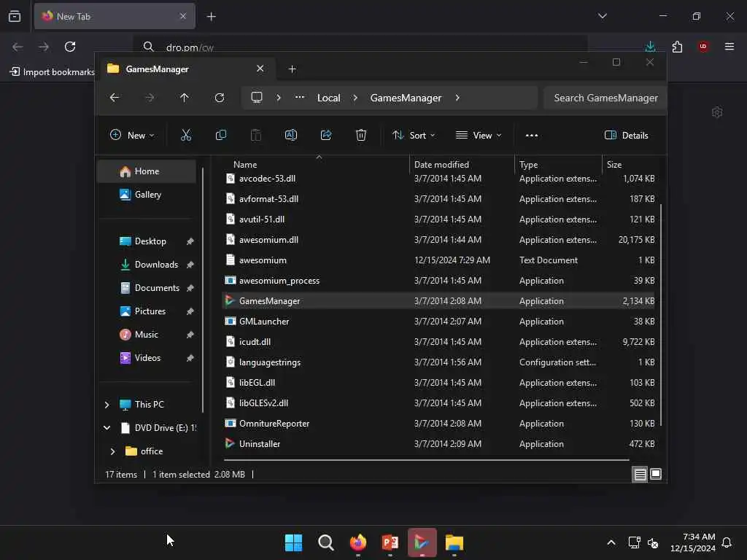The width and height of the screenshot is (747, 560).
Task: Open File Explorer taskbar icon
Action: [454, 542]
